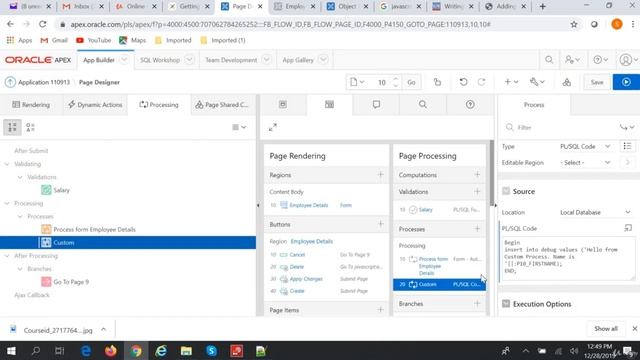Click the Save button
The width and height of the screenshot is (640, 360).
[597, 82]
